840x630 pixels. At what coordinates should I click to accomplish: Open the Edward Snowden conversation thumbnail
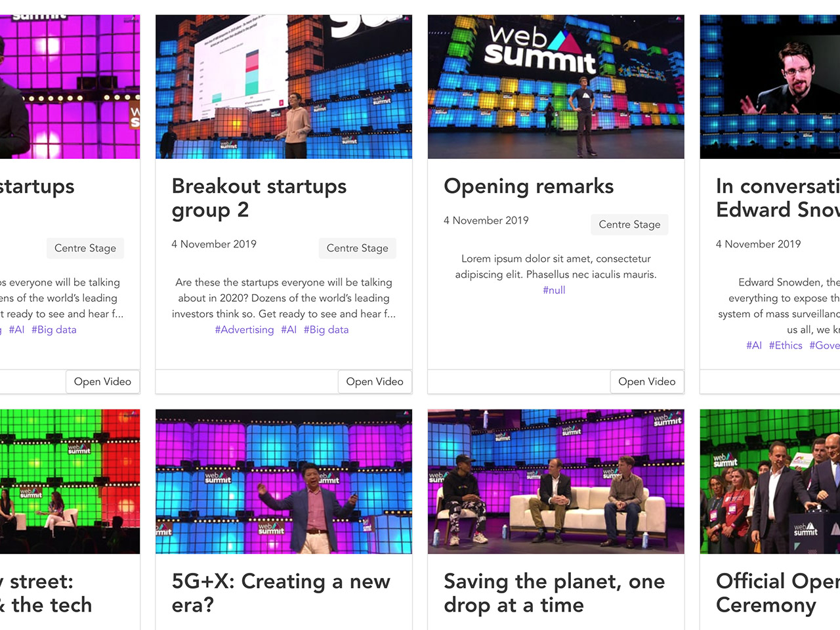[x=770, y=87]
